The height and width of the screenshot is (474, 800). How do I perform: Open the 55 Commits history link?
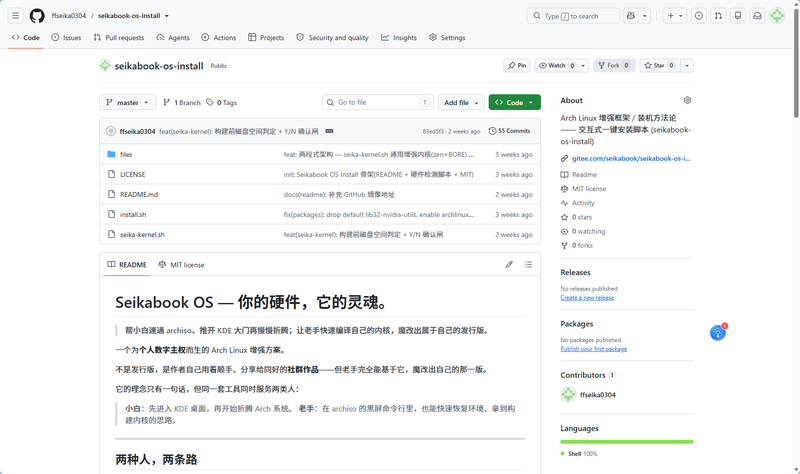coord(509,131)
